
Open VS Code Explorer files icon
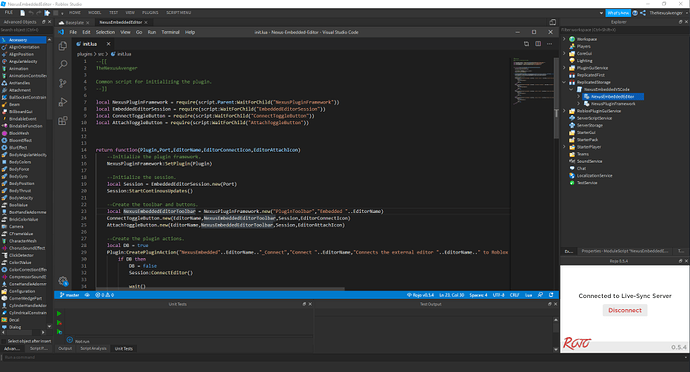click(x=63, y=46)
